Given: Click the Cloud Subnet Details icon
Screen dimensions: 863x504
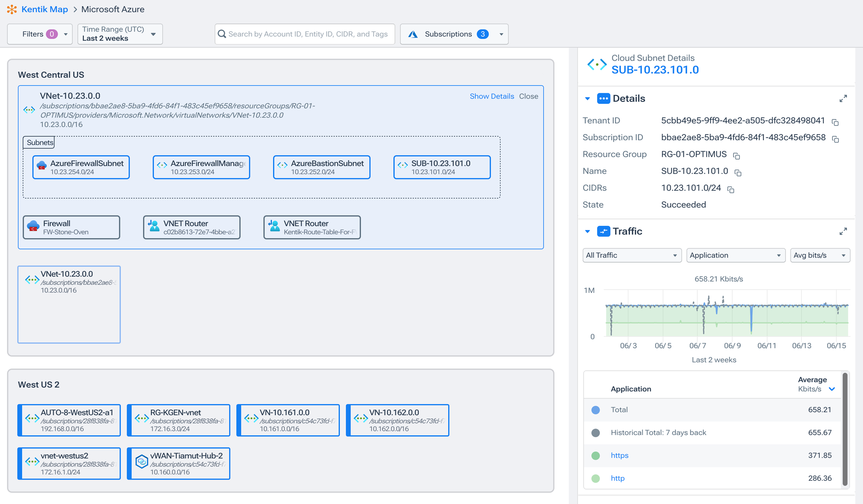Looking at the screenshot, I should (x=597, y=64).
